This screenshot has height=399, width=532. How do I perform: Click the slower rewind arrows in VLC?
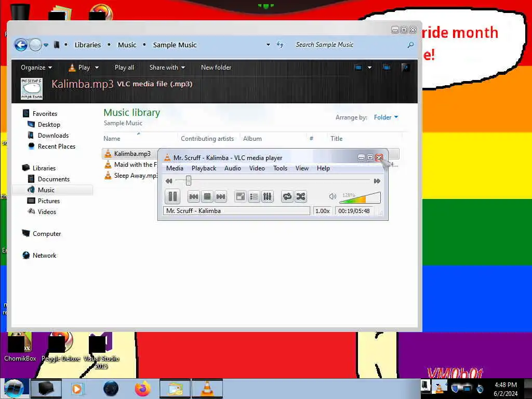pos(169,181)
